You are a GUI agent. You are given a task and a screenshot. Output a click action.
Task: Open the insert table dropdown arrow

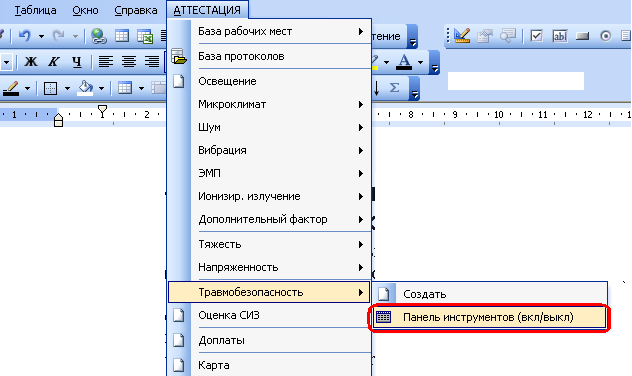[141, 88]
